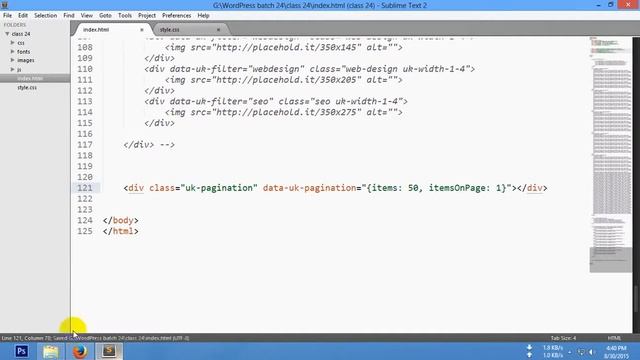Close the index.html tab
The width and height of the screenshot is (640, 360).
coord(142,30)
